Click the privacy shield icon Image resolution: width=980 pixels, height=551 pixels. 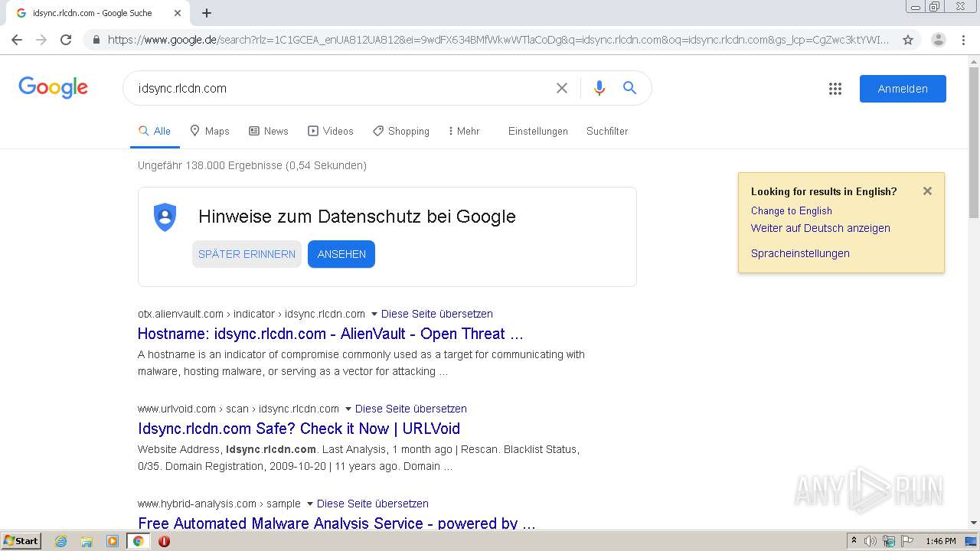(165, 217)
